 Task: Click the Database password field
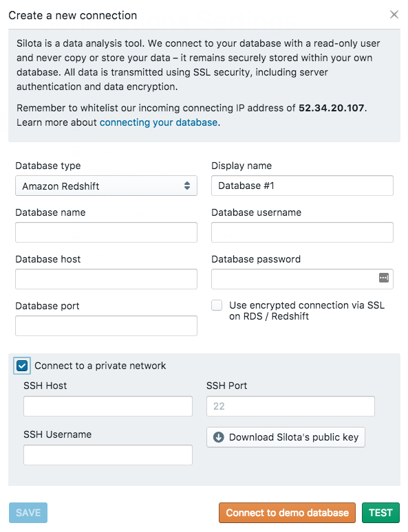pyautogui.click(x=302, y=279)
